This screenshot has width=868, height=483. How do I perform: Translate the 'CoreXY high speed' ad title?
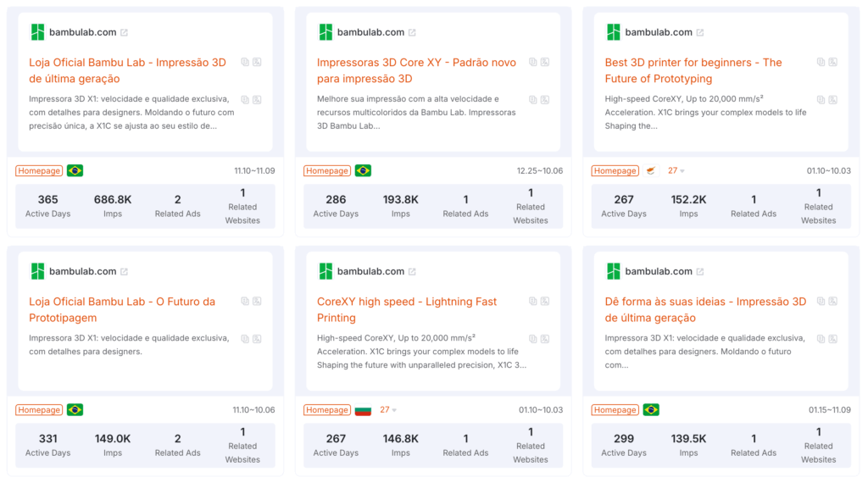545,301
